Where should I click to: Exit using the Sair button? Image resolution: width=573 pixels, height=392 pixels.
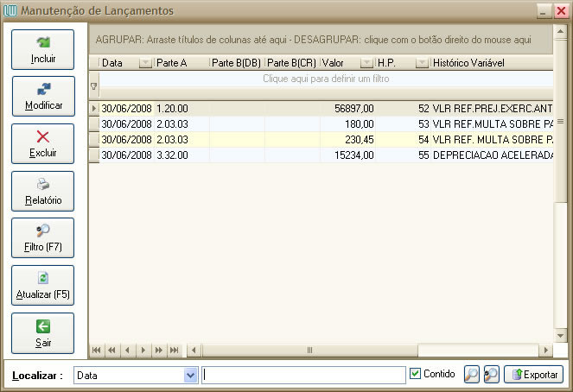coord(42,333)
